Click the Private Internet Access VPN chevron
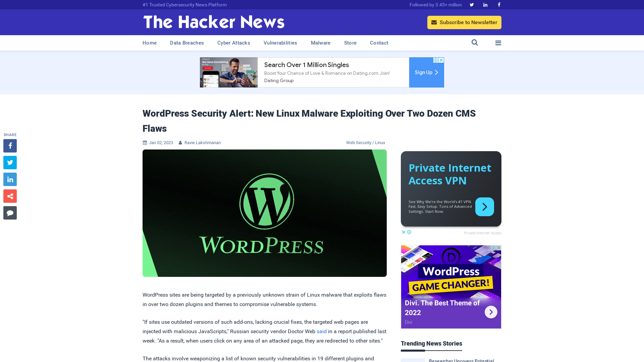This screenshot has height=362, width=644. point(485,206)
